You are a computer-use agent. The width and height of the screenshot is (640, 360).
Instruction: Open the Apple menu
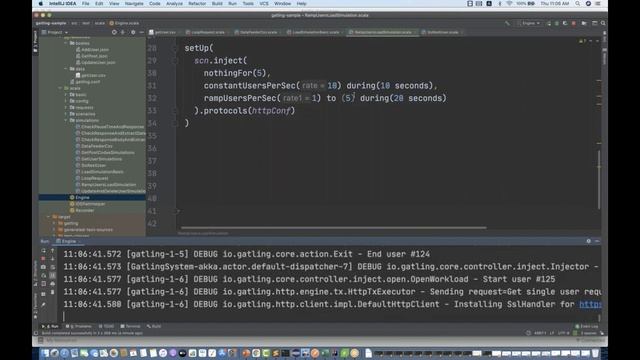40,4
